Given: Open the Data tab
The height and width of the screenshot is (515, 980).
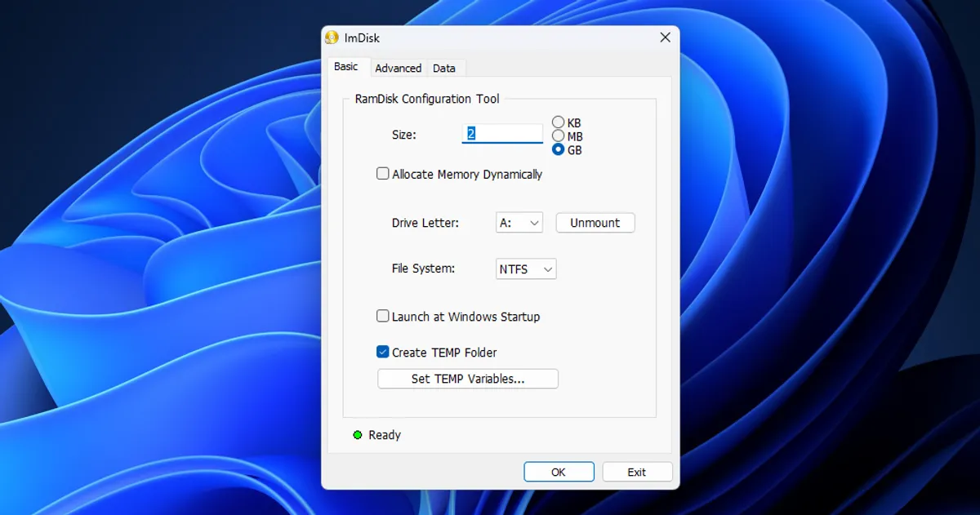Looking at the screenshot, I should click(x=444, y=69).
